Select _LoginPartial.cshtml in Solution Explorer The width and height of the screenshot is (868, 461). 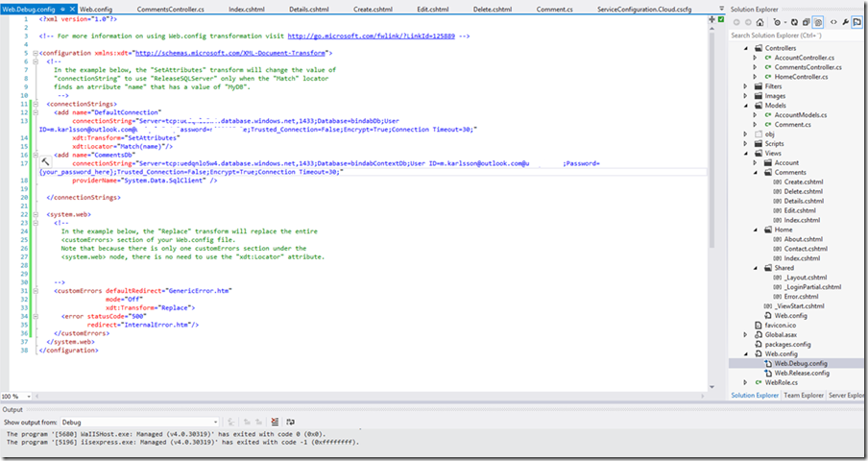click(x=812, y=286)
